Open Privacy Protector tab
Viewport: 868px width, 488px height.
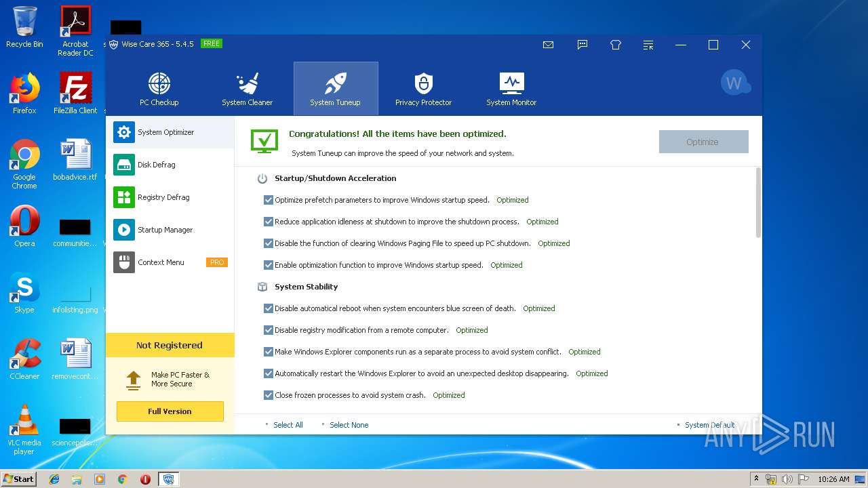click(x=423, y=89)
